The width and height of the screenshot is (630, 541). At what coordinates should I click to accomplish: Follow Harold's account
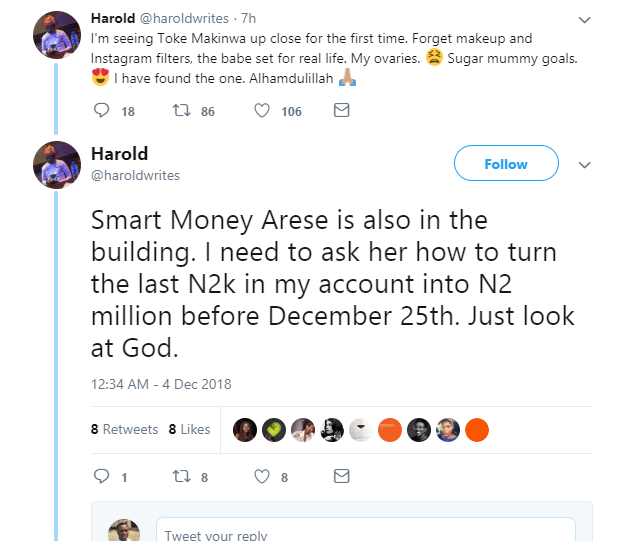coord(505,164)
